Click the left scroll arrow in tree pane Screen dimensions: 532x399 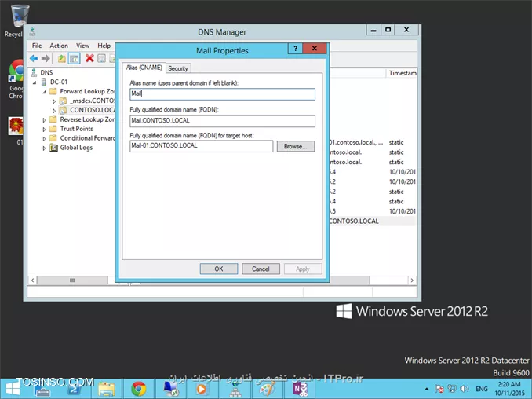point(33,280)
